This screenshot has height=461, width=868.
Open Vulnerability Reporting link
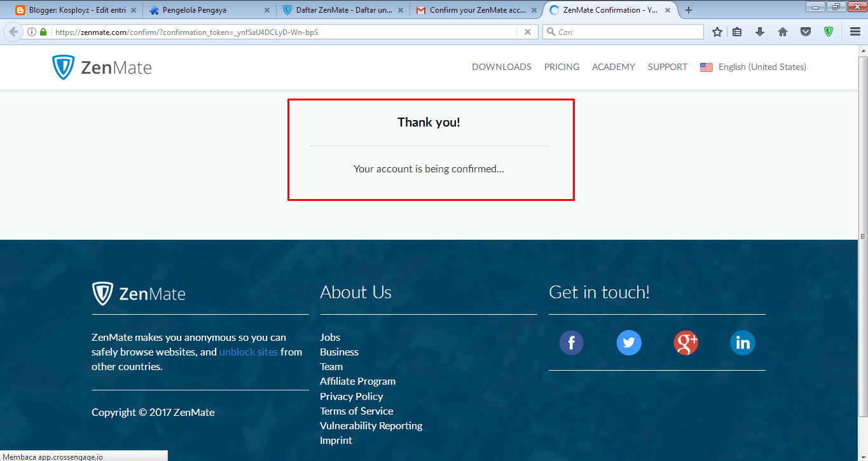tap(371, 425)
